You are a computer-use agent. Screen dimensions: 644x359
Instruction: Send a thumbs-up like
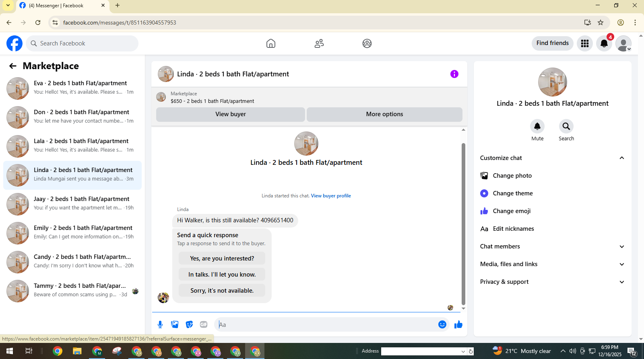click(458, 324)
